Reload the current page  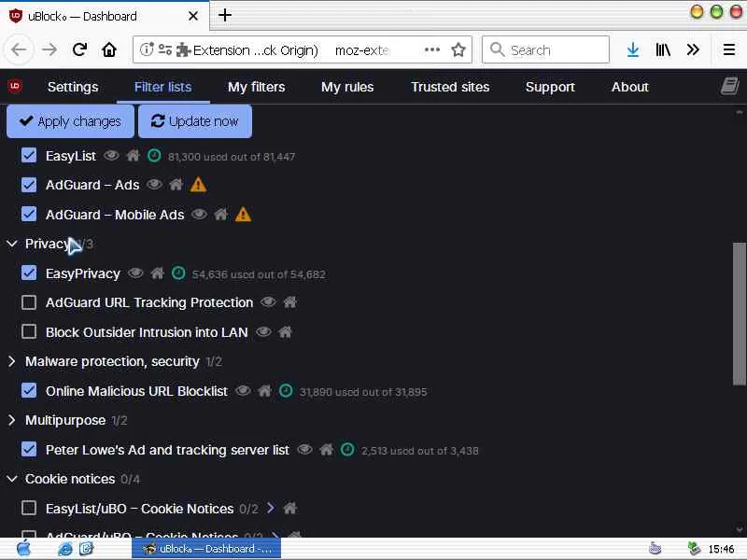(79, 49)
